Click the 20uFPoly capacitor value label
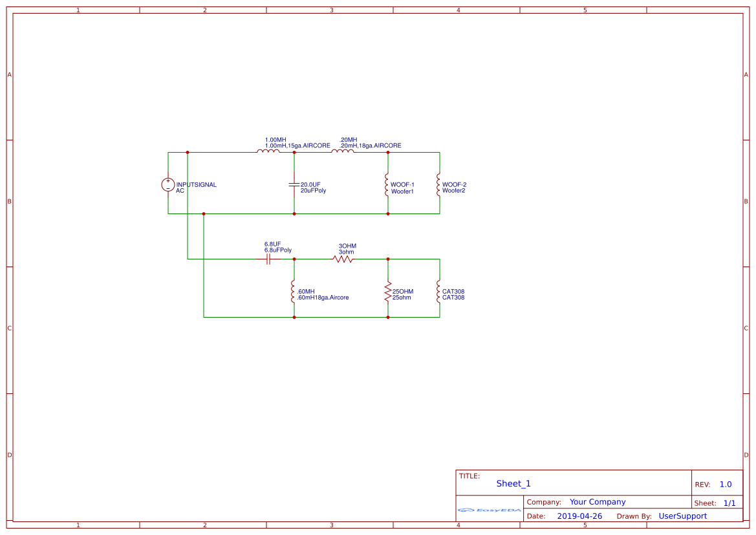 [313, 191]
